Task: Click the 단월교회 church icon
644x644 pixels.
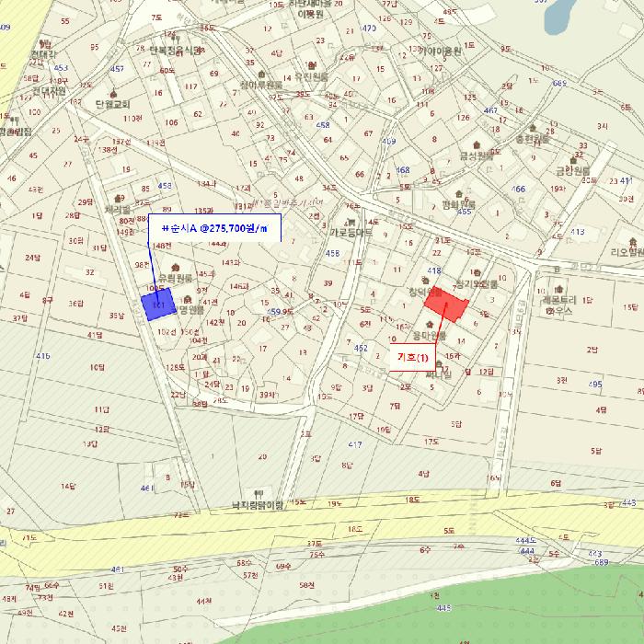Action: 113,94
